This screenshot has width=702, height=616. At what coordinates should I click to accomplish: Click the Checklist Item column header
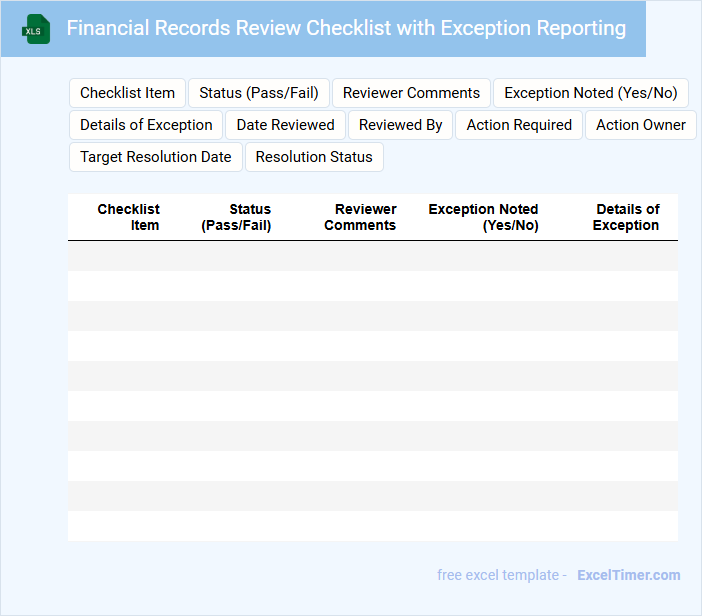point(129,217)
